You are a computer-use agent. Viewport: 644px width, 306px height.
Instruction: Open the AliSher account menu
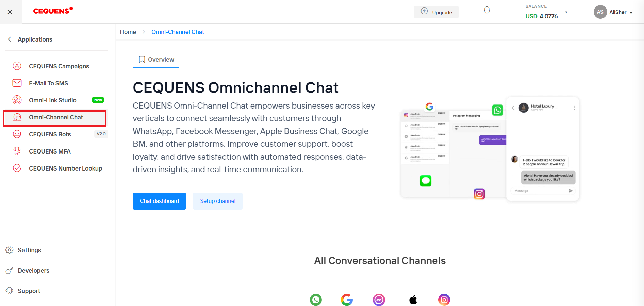click(621, 12)
